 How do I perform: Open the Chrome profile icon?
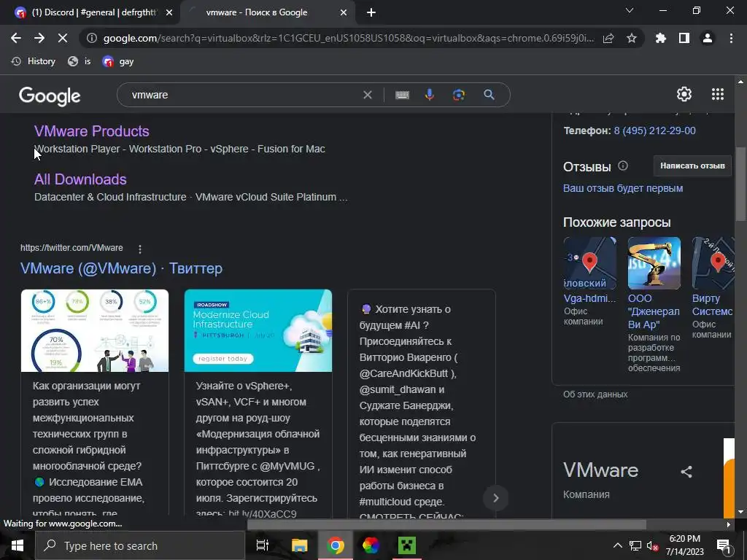(x=708, y=38)
